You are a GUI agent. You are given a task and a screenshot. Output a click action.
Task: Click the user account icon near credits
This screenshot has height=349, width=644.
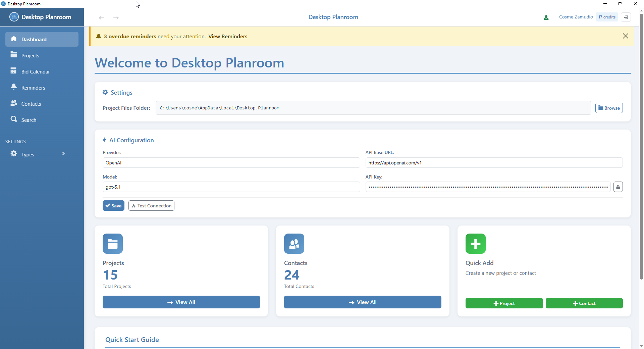[x=546, y=17]
